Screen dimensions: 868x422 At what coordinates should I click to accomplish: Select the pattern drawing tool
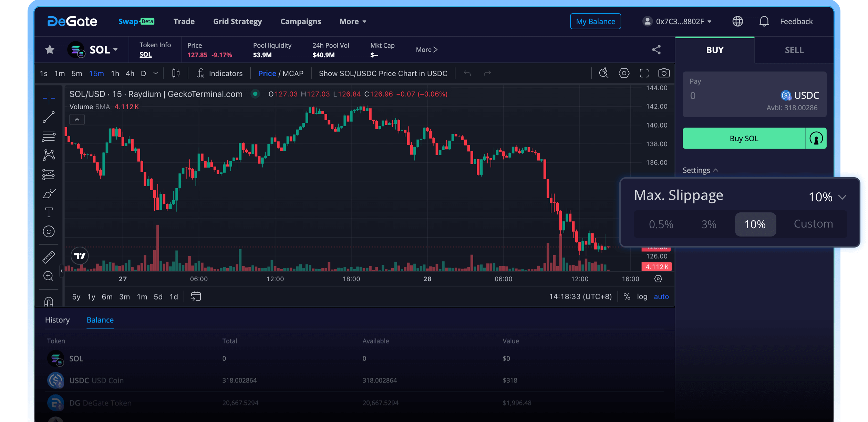(x=49, y=155)
